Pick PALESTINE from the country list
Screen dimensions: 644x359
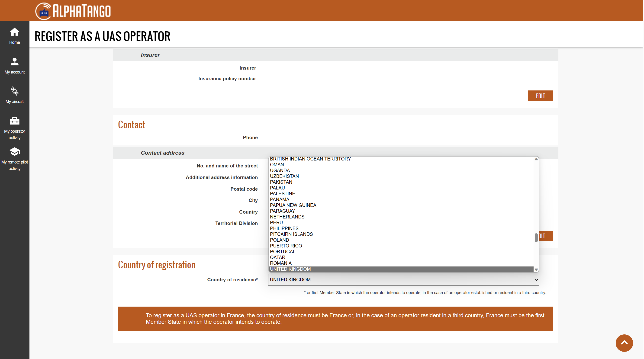(401, 193)
